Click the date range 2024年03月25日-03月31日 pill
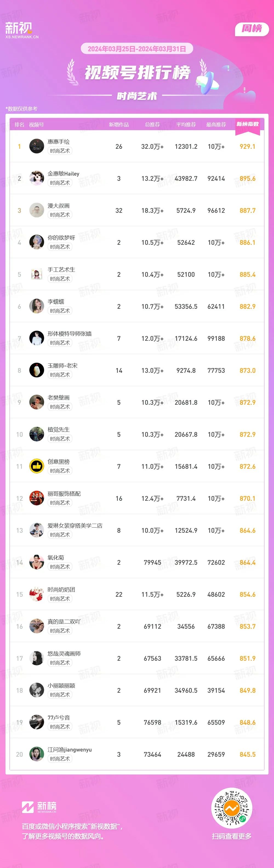 [137, 49]
